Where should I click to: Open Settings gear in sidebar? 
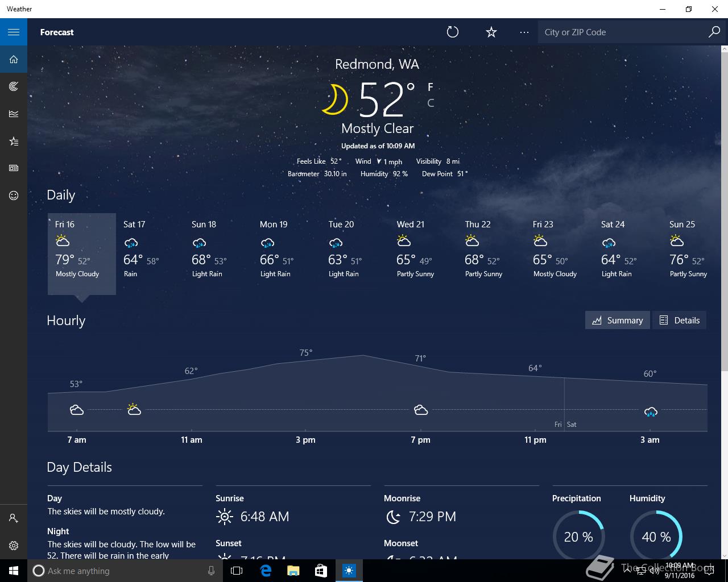point(14,546)
